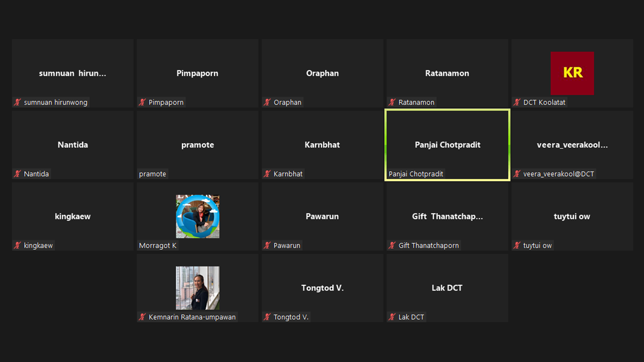Select the large Tongtod V. name
The image size is (644, 362).
pyautogui.click(x=322, y=288)
